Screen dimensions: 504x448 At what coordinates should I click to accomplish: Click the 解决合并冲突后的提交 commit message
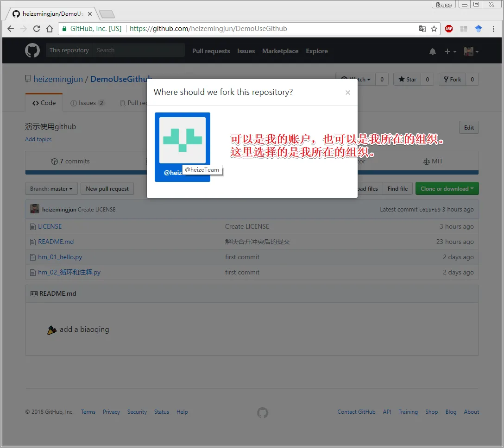[x=258, y=242]
